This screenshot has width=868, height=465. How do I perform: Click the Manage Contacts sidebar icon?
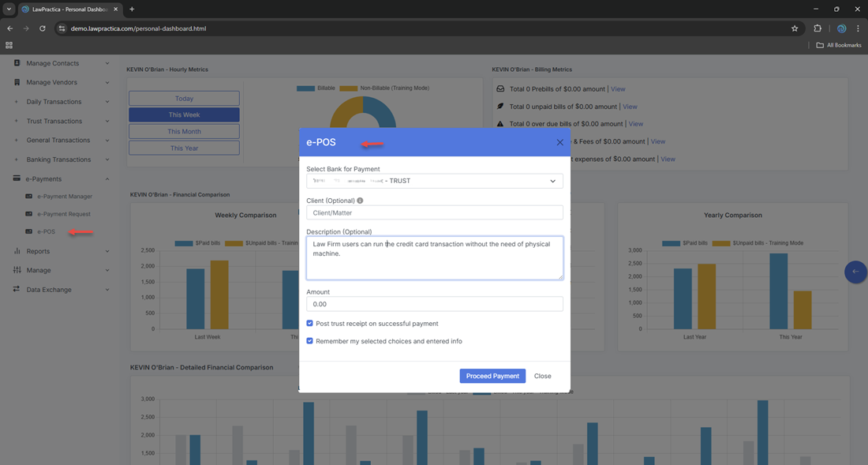(17, 63)
